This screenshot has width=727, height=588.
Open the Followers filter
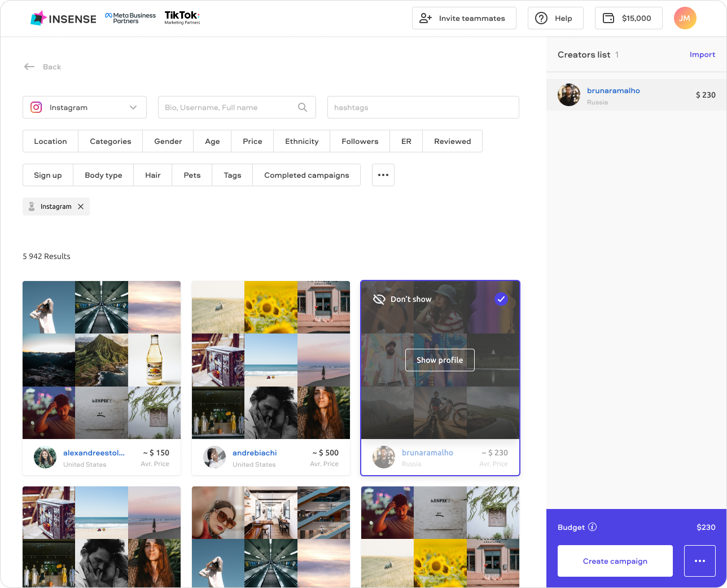(360, 141)
